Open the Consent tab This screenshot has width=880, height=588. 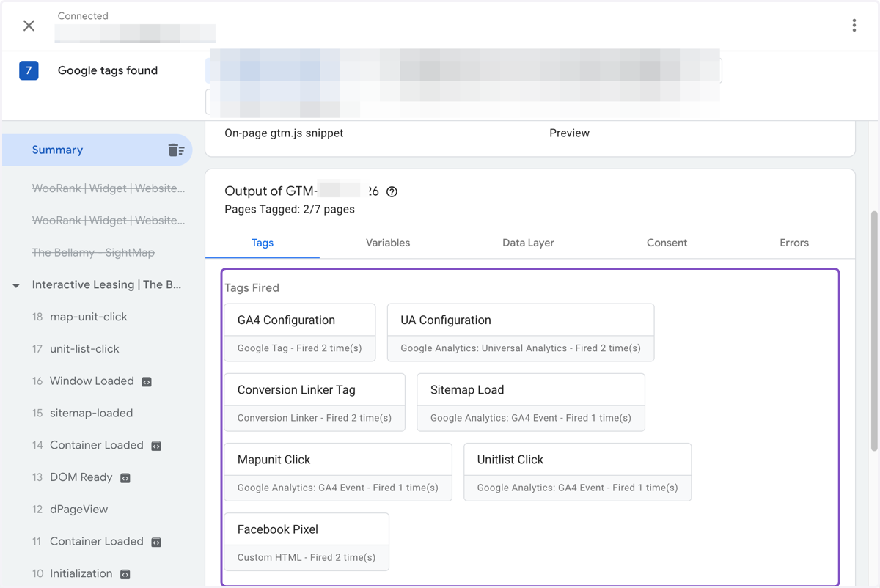click(x=667, y=243)
